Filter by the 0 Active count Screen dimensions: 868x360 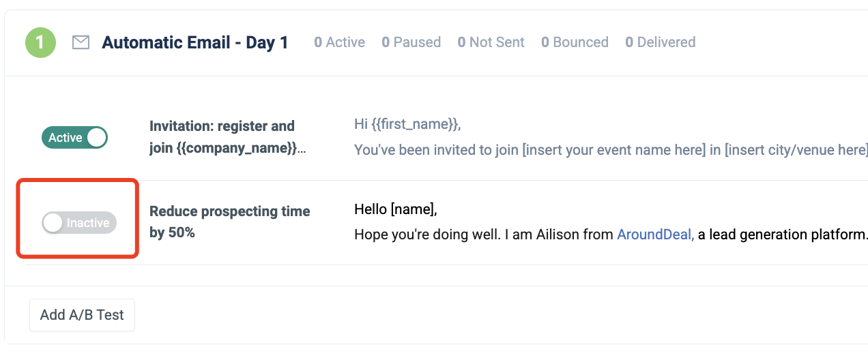[x=339, y=42]
